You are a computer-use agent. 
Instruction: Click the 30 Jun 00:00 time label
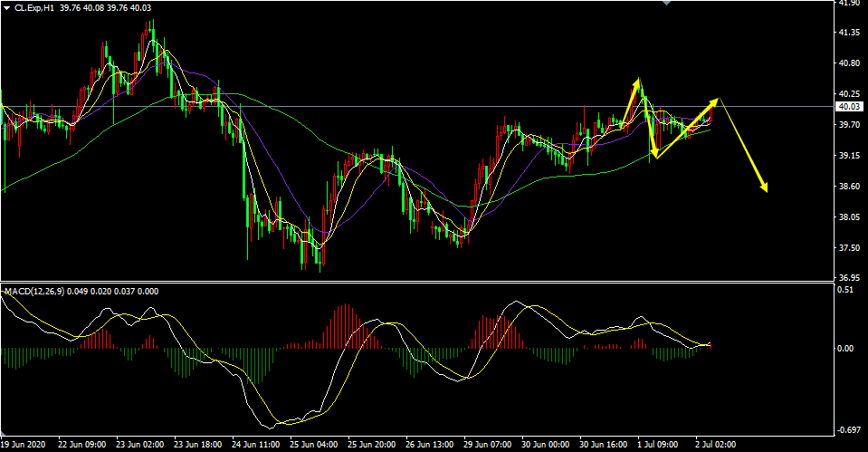pyautogui.click(x=546, y=445)
